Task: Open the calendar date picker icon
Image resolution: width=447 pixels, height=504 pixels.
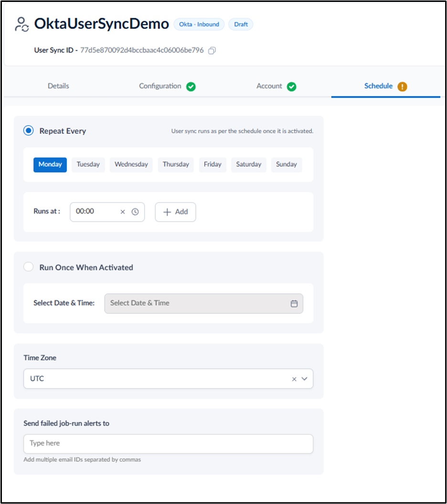Action: [x=294, y=303]
